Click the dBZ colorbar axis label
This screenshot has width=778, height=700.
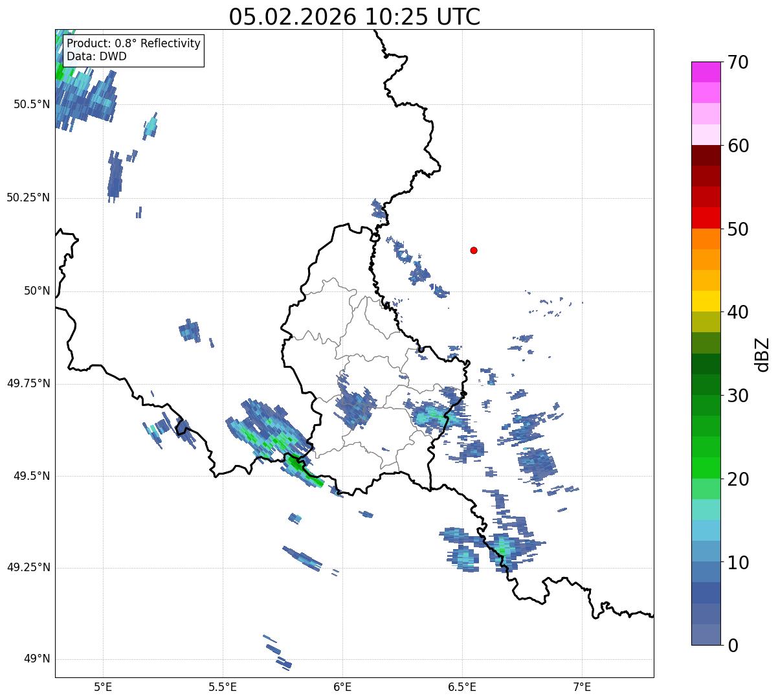pyautogui.click(x=762, y=354)
